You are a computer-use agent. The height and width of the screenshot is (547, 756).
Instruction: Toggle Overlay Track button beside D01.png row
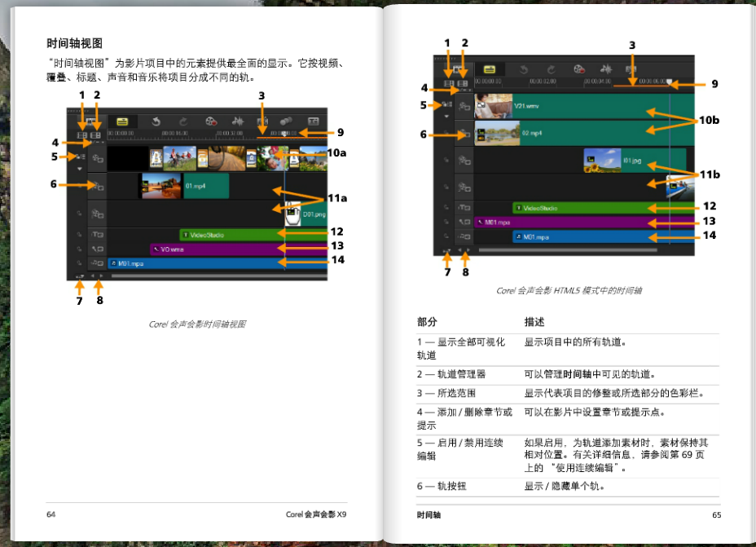98,214
